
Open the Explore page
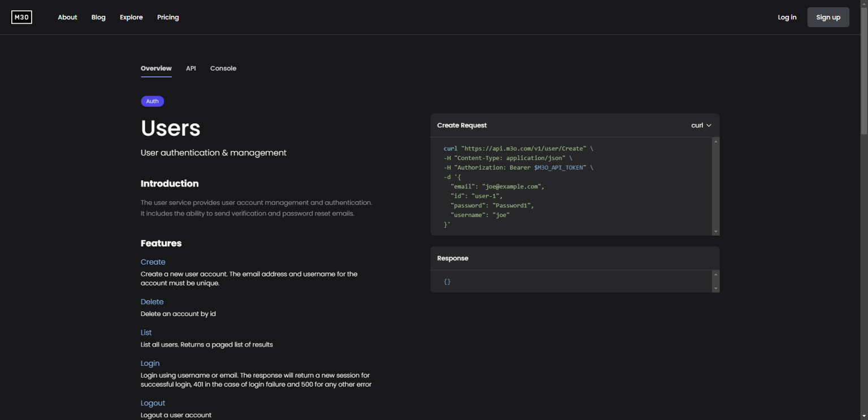click(x=131, y=17)
